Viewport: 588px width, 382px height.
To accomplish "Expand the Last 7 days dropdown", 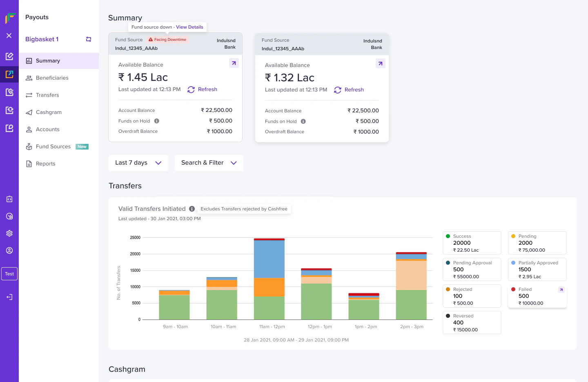I will pyautogui.click(x=138, y=163).
